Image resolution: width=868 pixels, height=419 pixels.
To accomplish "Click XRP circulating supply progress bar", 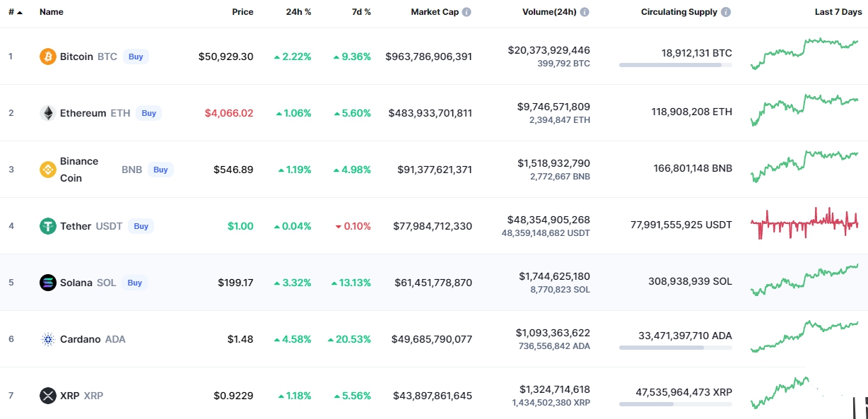I will pos(676,404).
